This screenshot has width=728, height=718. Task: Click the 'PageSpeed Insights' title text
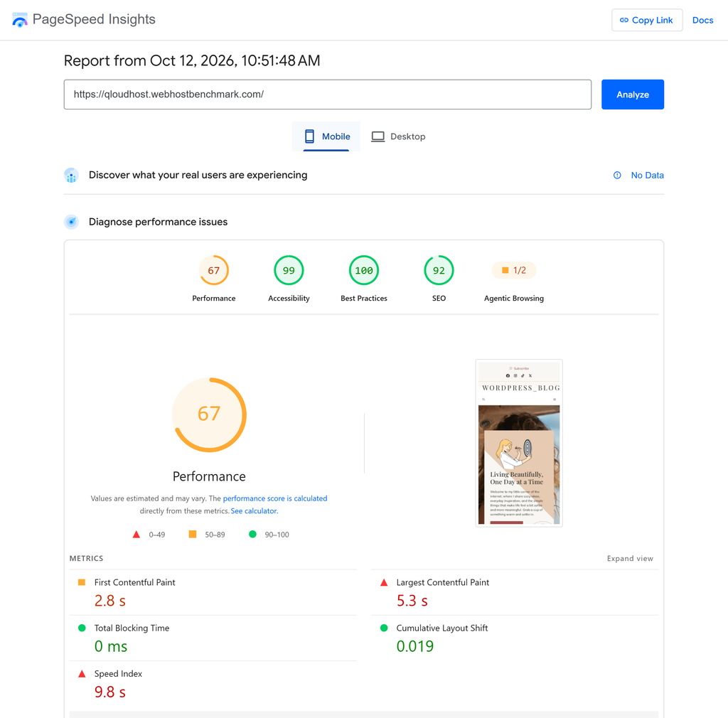click(94, 19)
